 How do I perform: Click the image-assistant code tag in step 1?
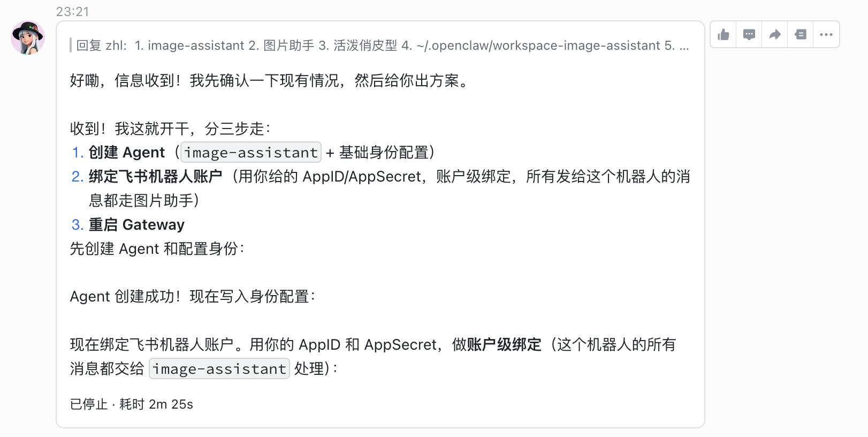[x=251, y=153]
